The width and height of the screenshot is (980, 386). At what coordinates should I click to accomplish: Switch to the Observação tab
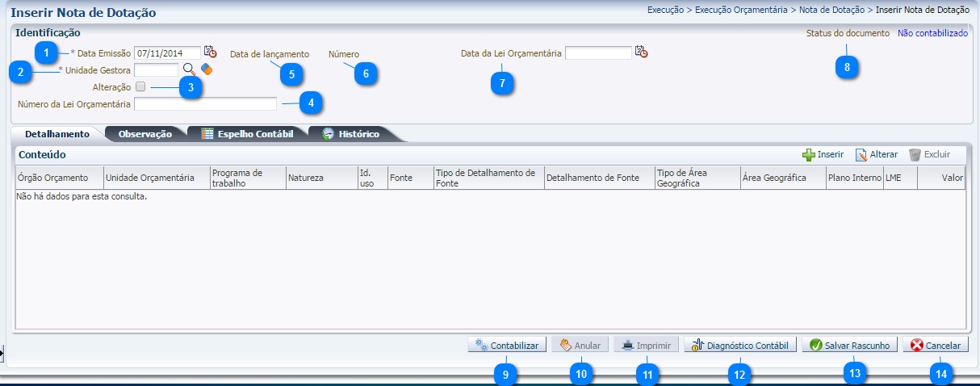[144, 134]
